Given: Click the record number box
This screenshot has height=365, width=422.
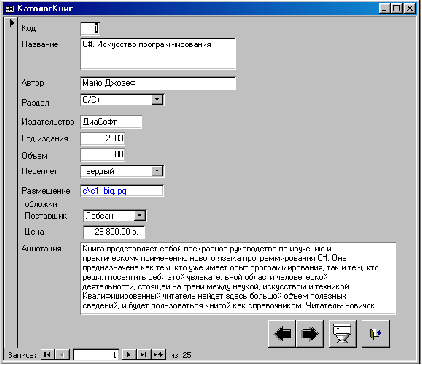Looking at the screenshot, I should click(x=96, y=355).
